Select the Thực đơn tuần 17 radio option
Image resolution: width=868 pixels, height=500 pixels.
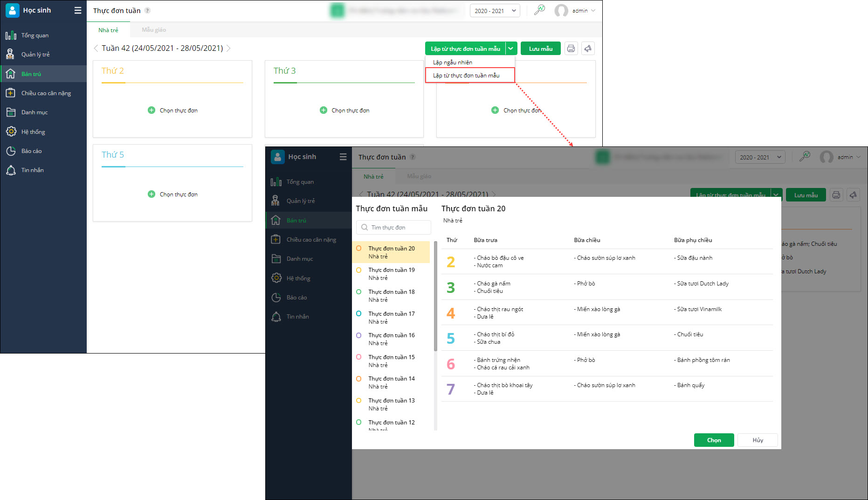coord(359,313)
